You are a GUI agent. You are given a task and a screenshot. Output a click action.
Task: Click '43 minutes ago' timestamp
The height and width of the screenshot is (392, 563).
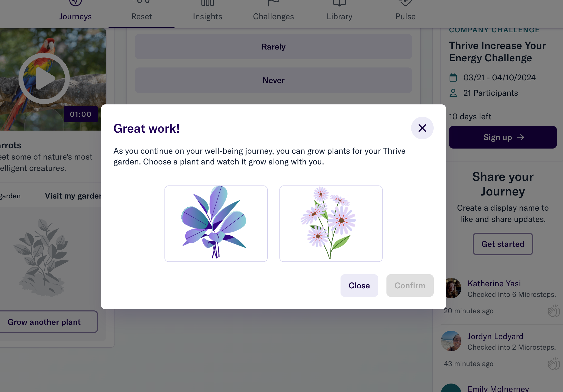pos(468,364)
